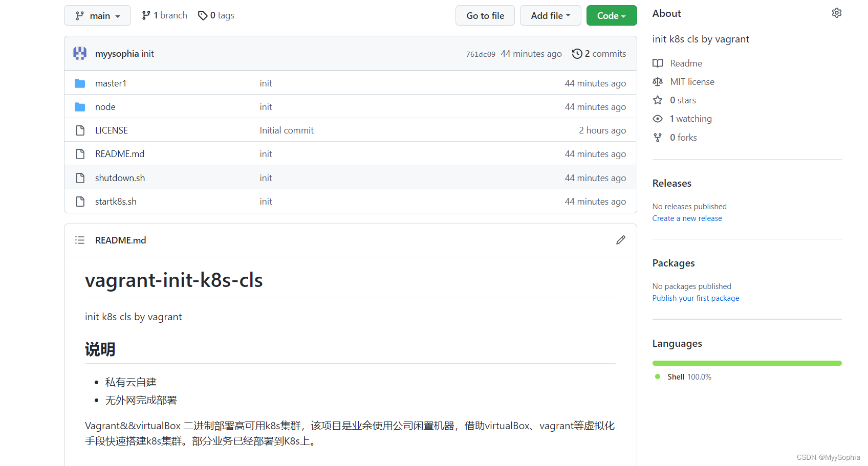The height and width of the screenshot is (466, 868).
Task: Click the tag icon beside 0 tags
Action: pos(203,15)
